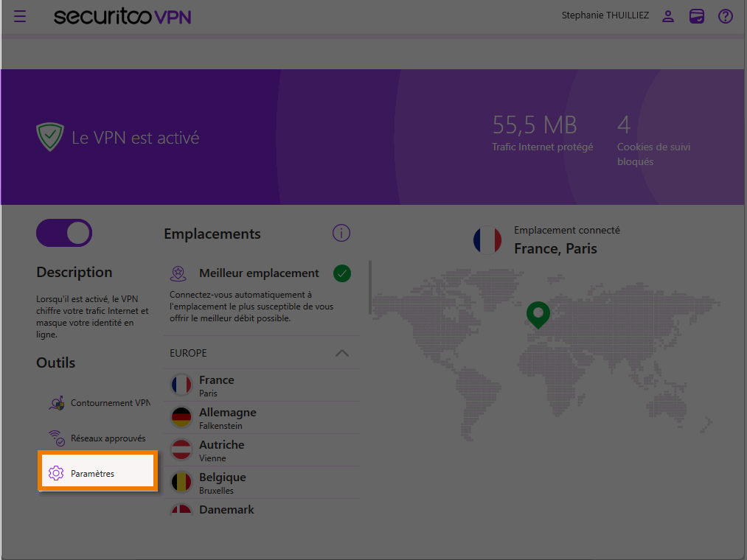Click the Securitoo VPN logo
The width and height of the screenshot is (747, 560).
pyautogui.click(x=122, y=17)
